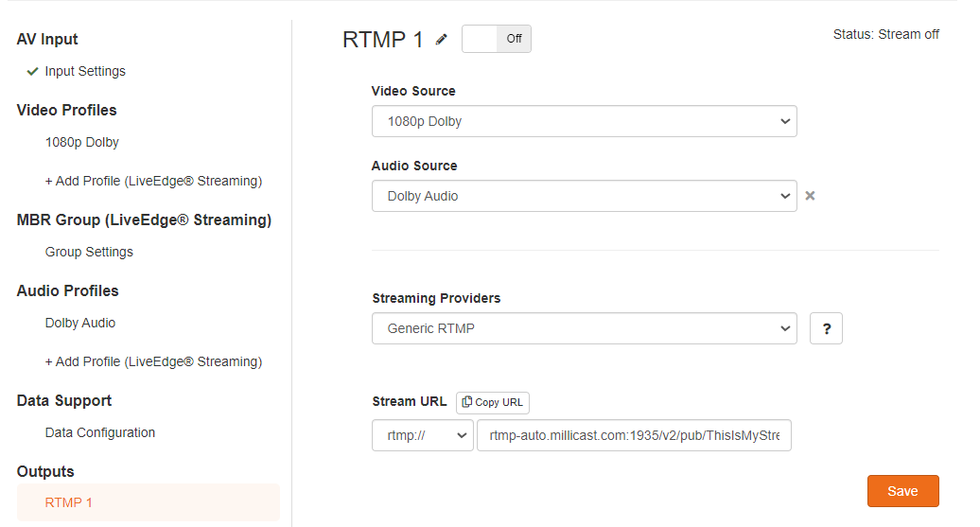The height and width of the screenshot is (527, 980).
Task: Add a new video profile via Add Profile
Action: [x=153, y=181]
